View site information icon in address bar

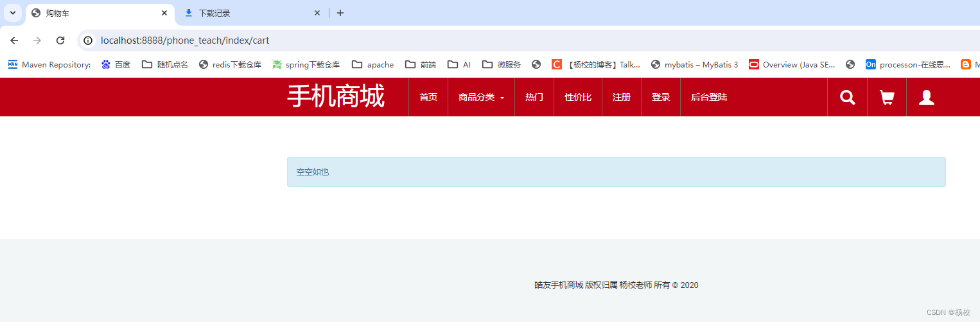89,40
